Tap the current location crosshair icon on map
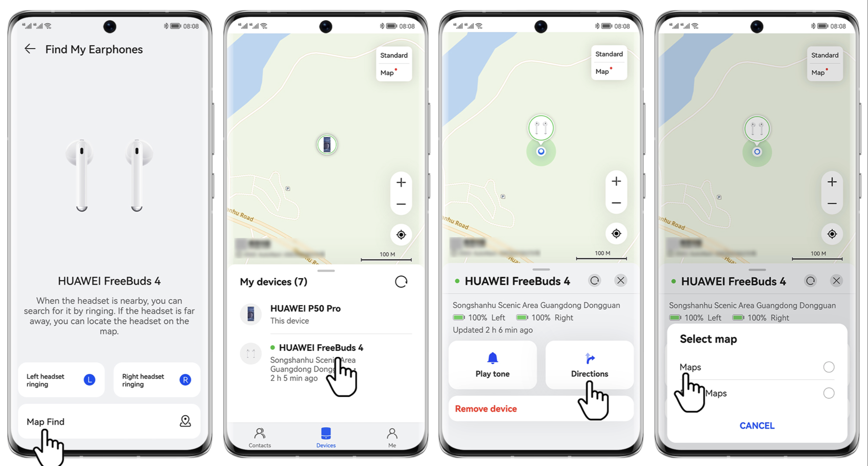The image size is (868, 466). pos(402,234)
